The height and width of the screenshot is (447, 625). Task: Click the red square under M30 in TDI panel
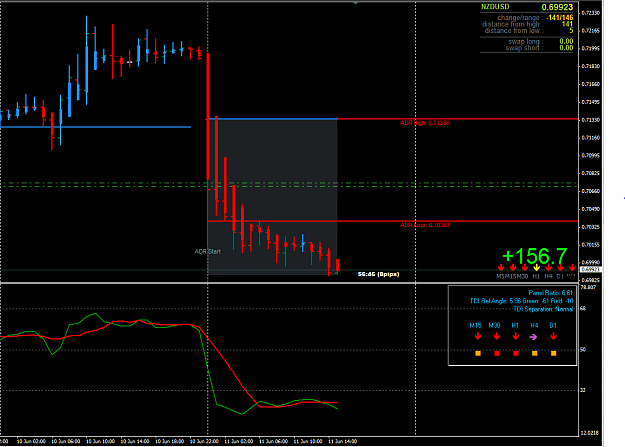(x=497, y=353)
